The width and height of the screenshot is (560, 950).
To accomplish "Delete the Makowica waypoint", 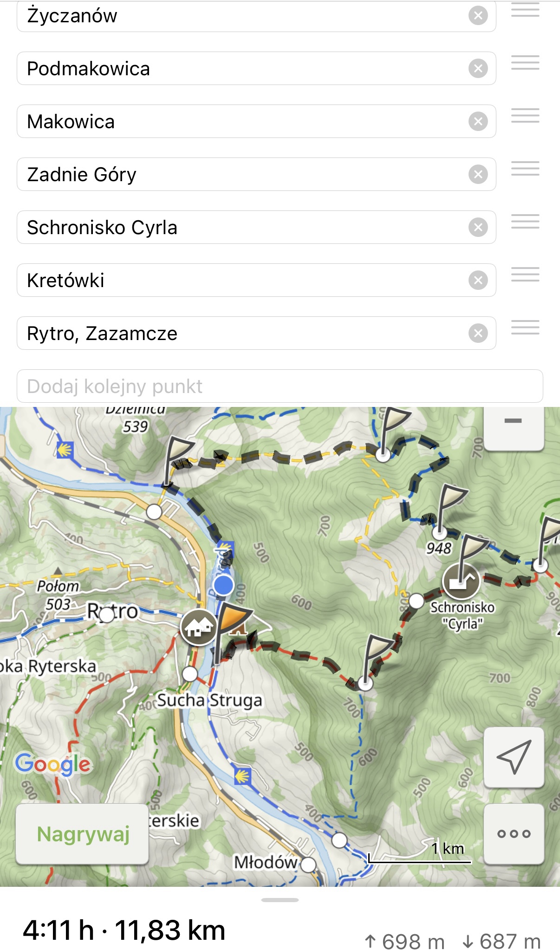I will click(478, 122).
